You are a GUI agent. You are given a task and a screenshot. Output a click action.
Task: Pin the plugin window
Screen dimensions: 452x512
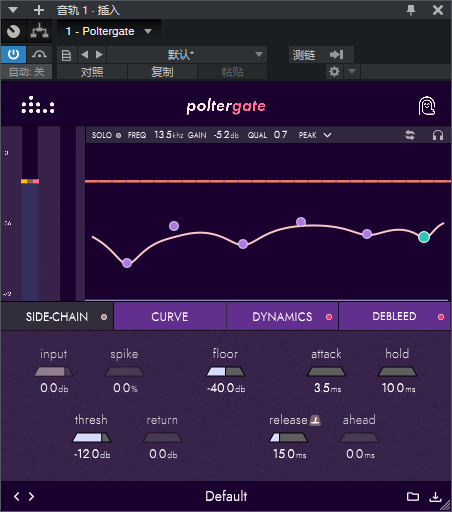[411, 10]
